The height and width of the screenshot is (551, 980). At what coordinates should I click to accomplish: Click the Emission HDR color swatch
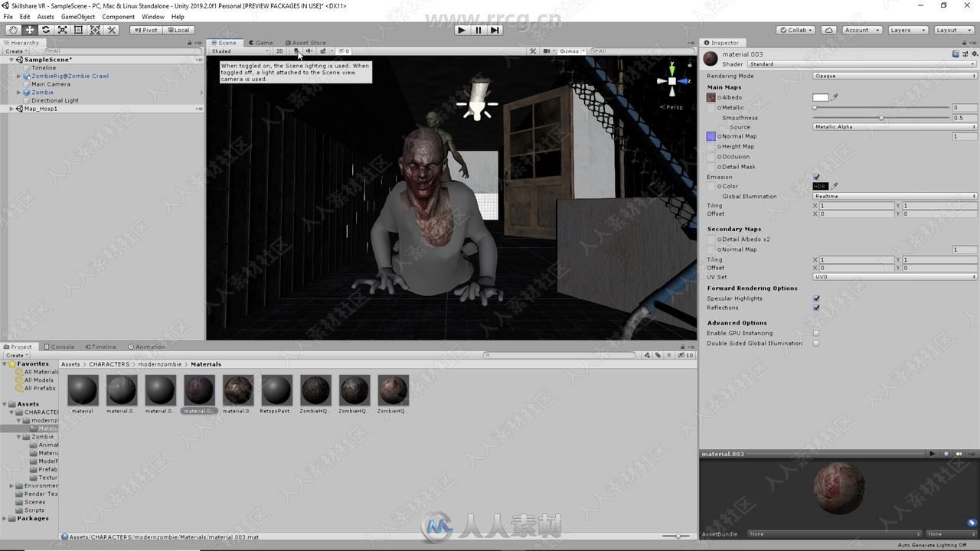pos(820,186)
